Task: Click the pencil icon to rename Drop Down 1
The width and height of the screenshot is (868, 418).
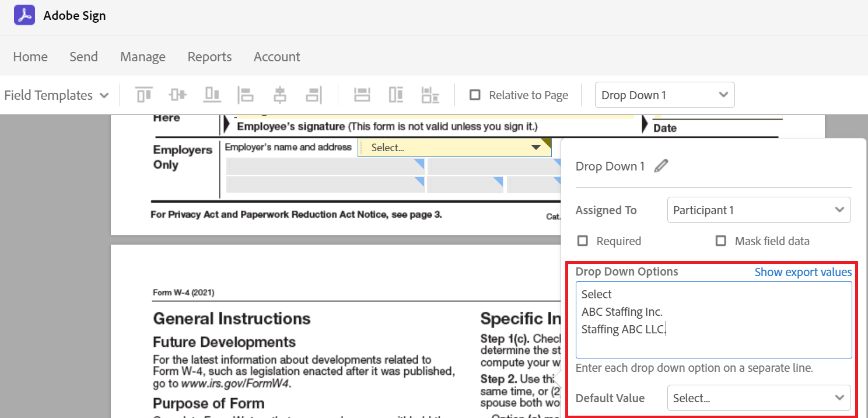Action: [x=661, y=166]
